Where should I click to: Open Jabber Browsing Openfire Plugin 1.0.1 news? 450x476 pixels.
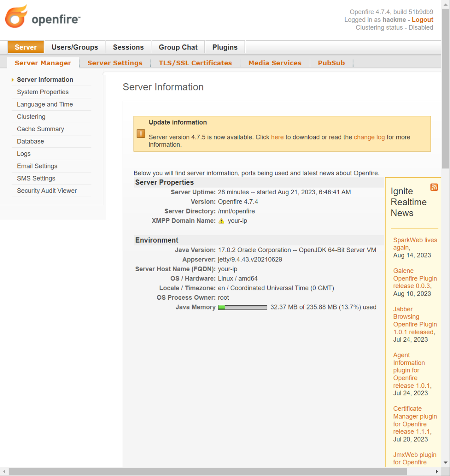pyautogui.click(x=415, y=321)
